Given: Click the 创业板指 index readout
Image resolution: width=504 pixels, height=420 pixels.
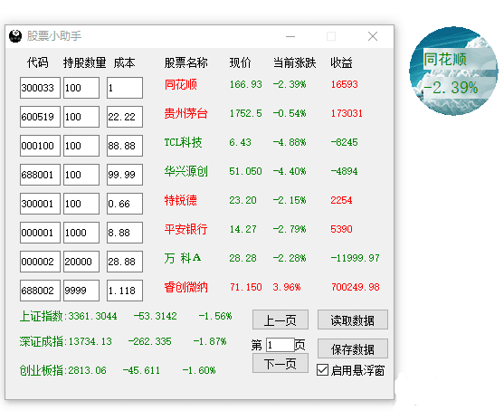Looking at the screenshot, I should pyautogui.click(x=118, y=370).
